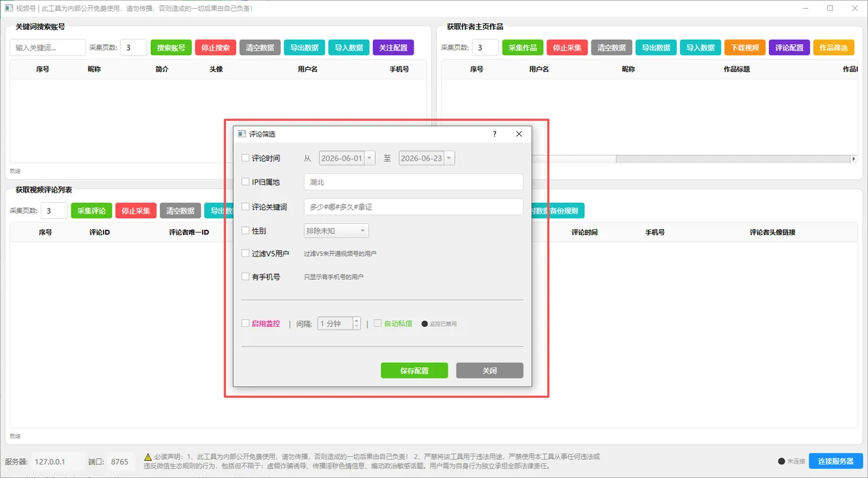This screenshot has width=868, height=478.
Task: Clear data in the 关键词搜索账号 panel
Action: [x=260, y=47]
